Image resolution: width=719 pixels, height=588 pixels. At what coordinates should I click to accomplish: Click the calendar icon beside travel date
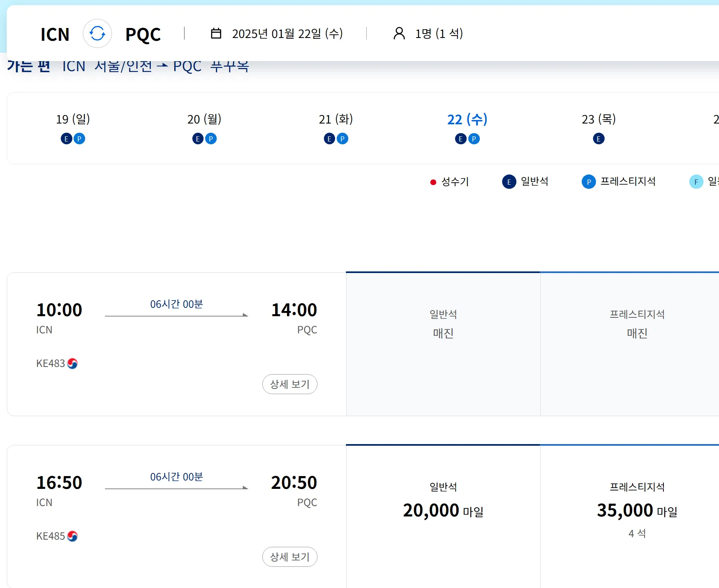(216, 34)
